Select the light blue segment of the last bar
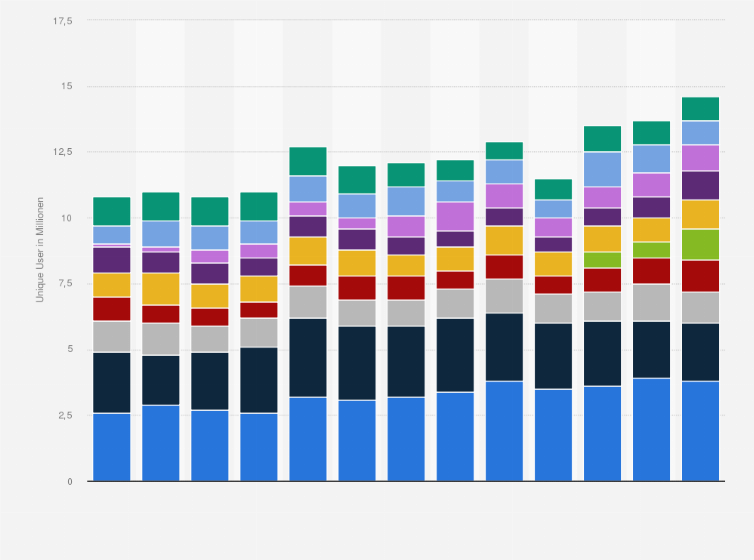 pyautogui.click(x=701, y=133)
